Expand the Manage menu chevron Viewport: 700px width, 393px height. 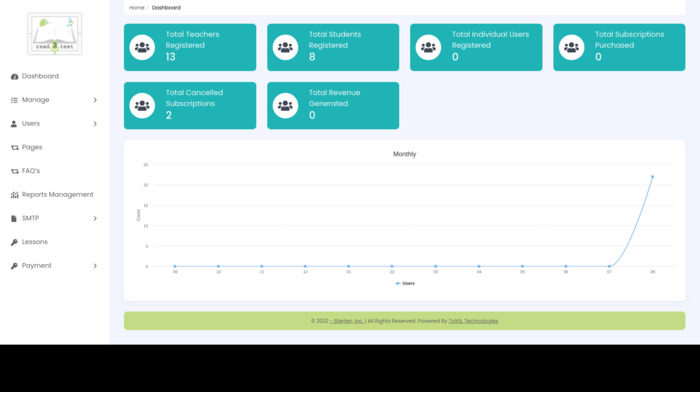pyautogui.click(x=95, y=100)
